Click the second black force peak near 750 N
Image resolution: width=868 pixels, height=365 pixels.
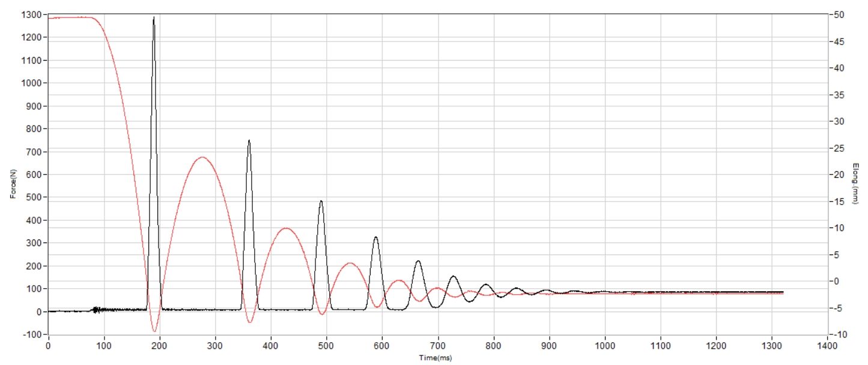(x=249, y=141)
